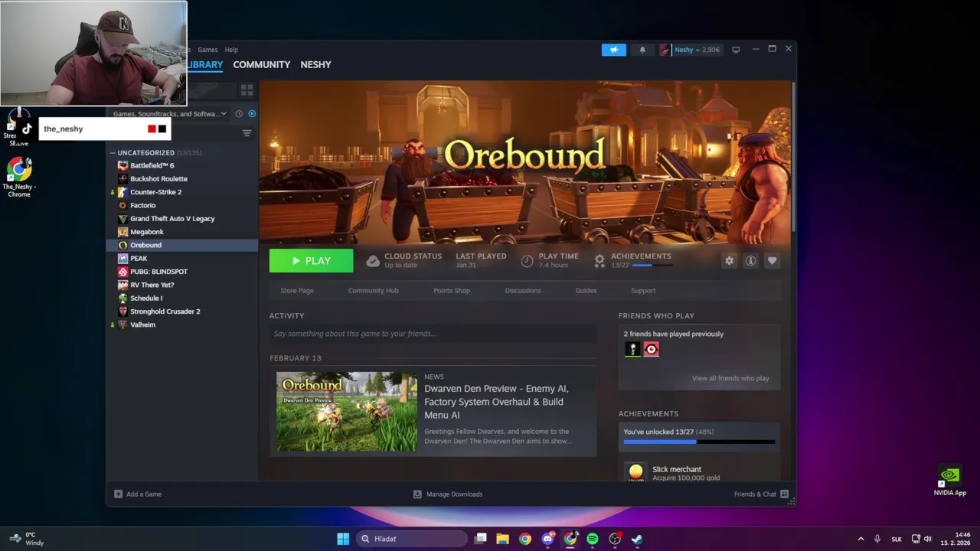Click the Valheim game icon
The height and width of the screenshot is (551, 980).
[122, 324]
